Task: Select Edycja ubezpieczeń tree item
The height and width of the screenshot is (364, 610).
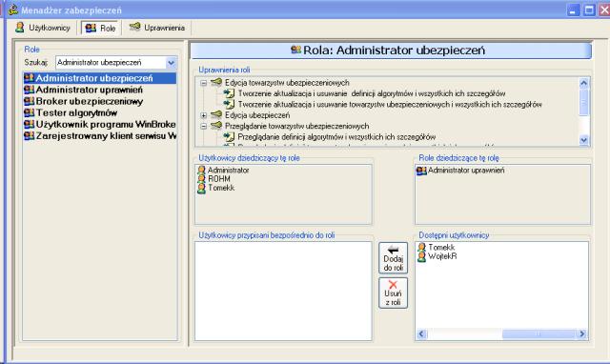Action: click(x=257, y=115)
